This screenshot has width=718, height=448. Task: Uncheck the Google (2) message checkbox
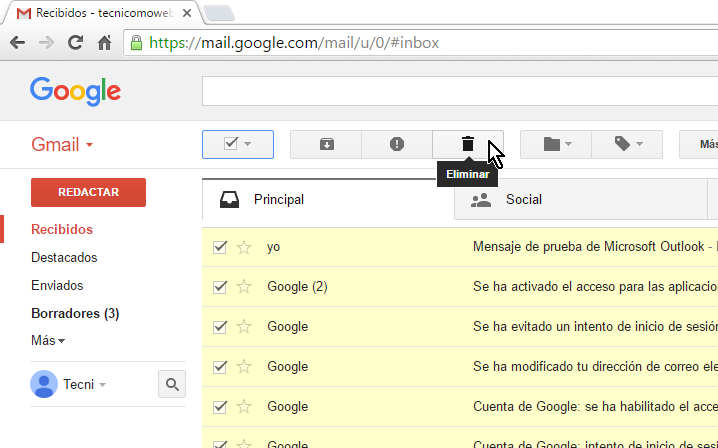220,287
